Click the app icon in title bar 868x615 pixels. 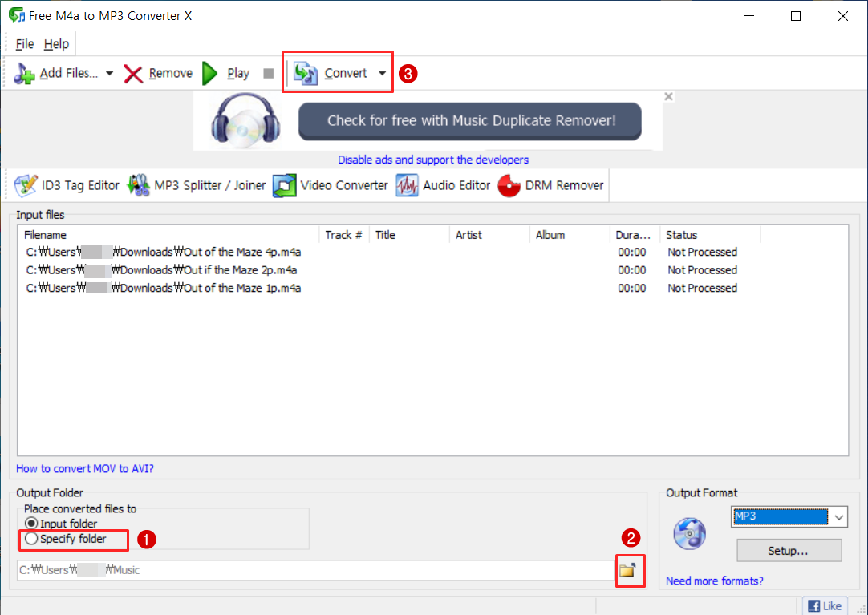pyautogui.click(x=17, y=16)
